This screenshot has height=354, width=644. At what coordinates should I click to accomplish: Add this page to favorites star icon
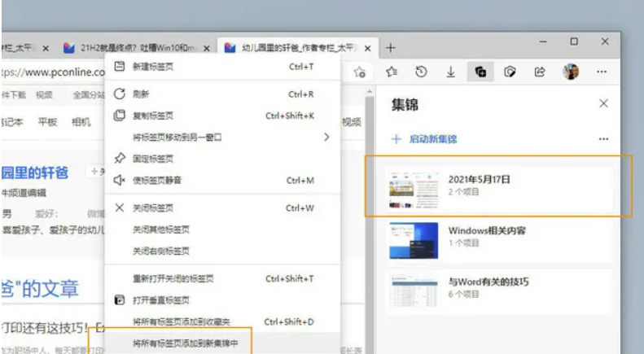click(x=360, y=72)
